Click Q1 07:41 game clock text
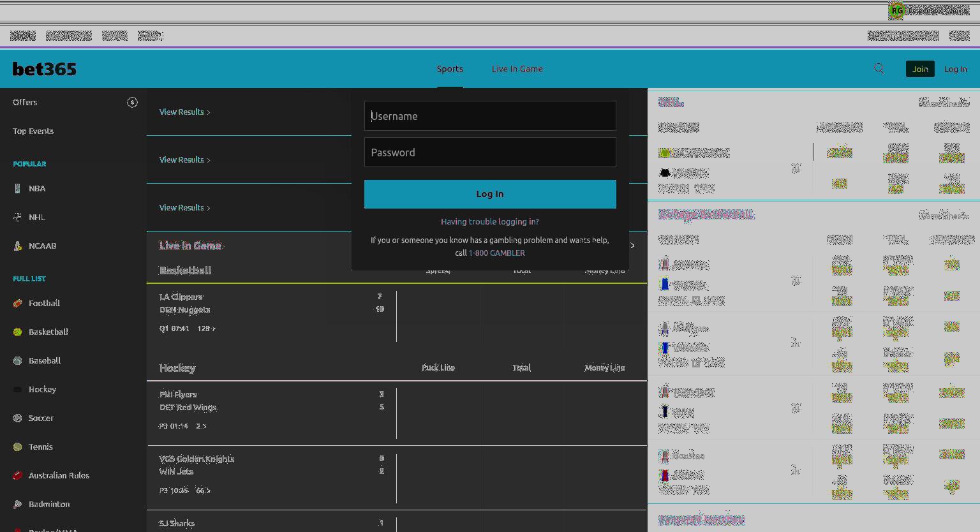Screen dimensions: 980x532 pos(174,329)
